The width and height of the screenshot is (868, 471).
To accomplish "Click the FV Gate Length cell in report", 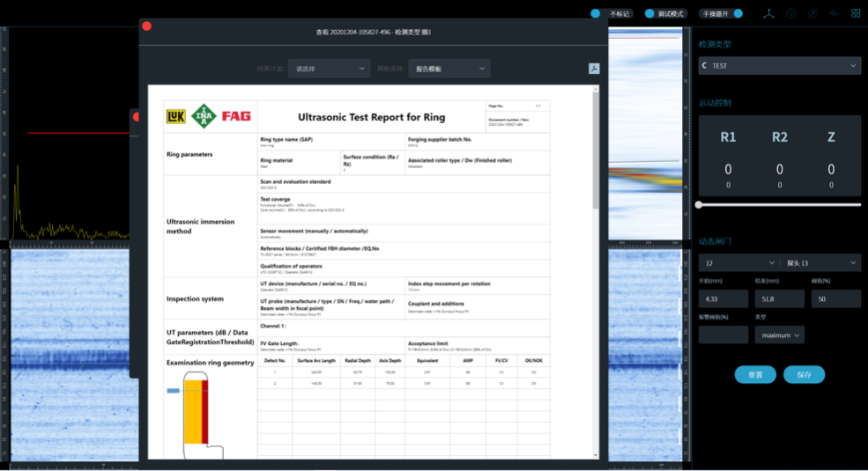I will 331,345.
